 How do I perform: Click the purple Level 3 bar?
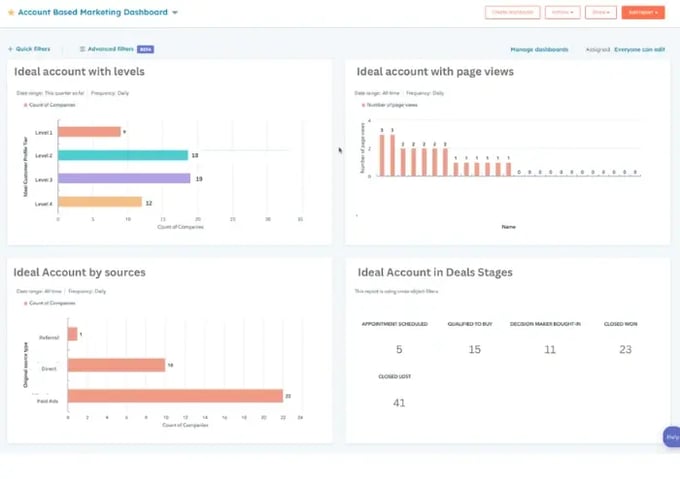124,178
